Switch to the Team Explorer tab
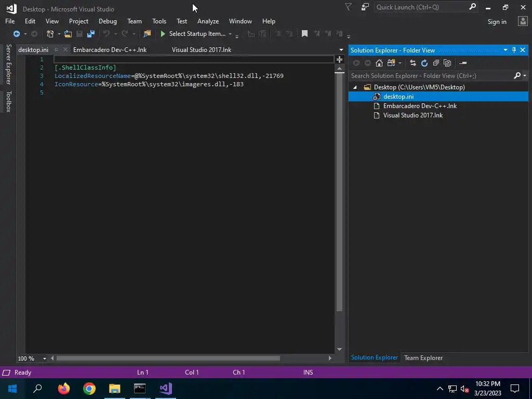The height and width of the screenshot is (399, 532). coord(423,358)
